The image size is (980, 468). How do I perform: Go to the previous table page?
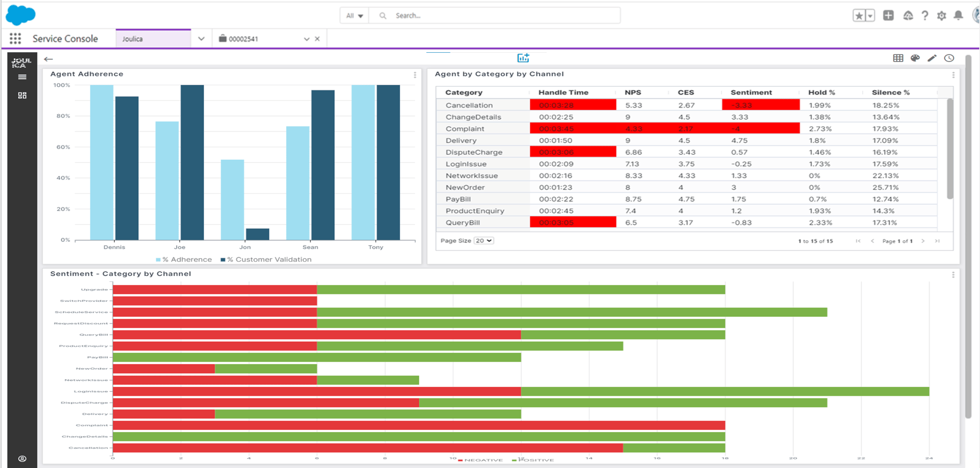pos(872,241)
